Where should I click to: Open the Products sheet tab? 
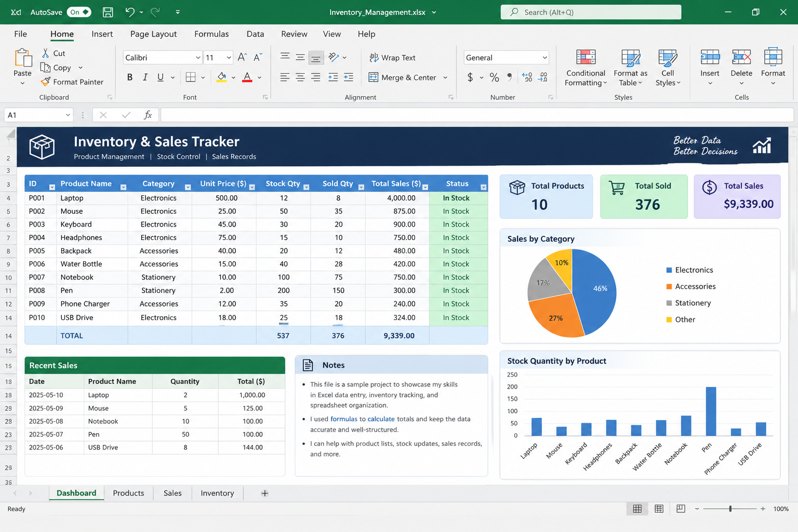pyautogui.click(x=128, y=493)
